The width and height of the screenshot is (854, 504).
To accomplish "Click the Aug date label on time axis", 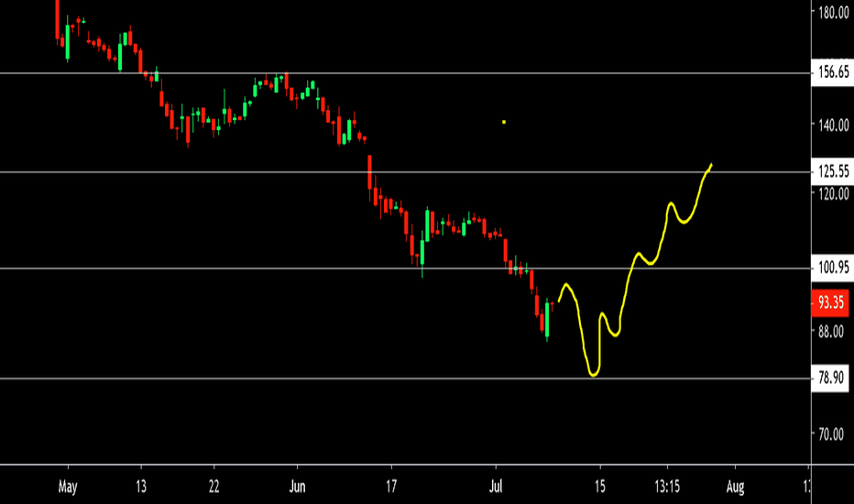I will click(x=735, y=486).
